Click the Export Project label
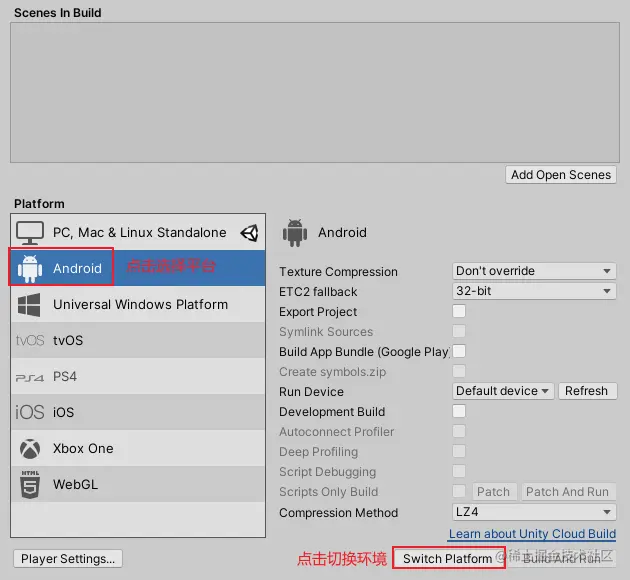The width and height of the screenshot is (630, 580). click(x=318, y=312)
